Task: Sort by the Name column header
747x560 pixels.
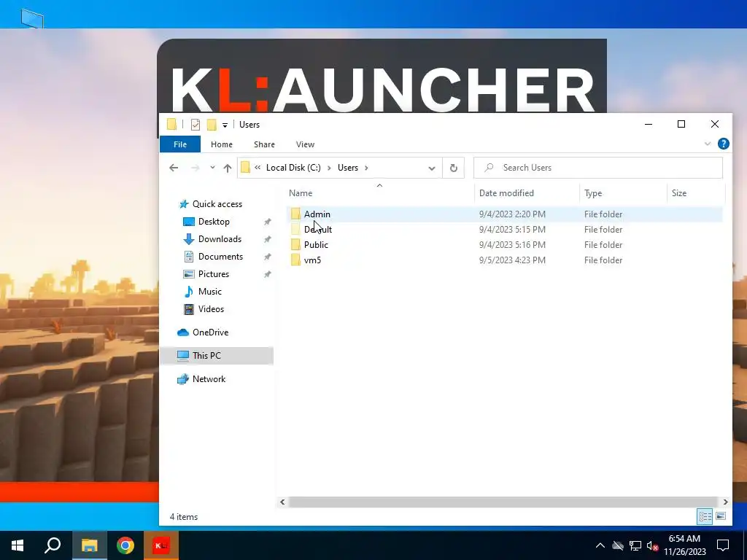Action: click(x=301, y=192)
